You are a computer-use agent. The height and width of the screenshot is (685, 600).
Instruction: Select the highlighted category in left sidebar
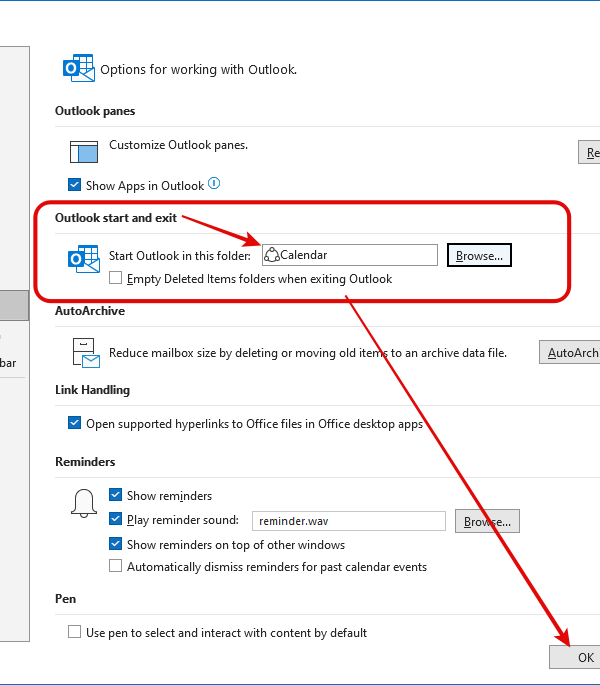point(14,305)
